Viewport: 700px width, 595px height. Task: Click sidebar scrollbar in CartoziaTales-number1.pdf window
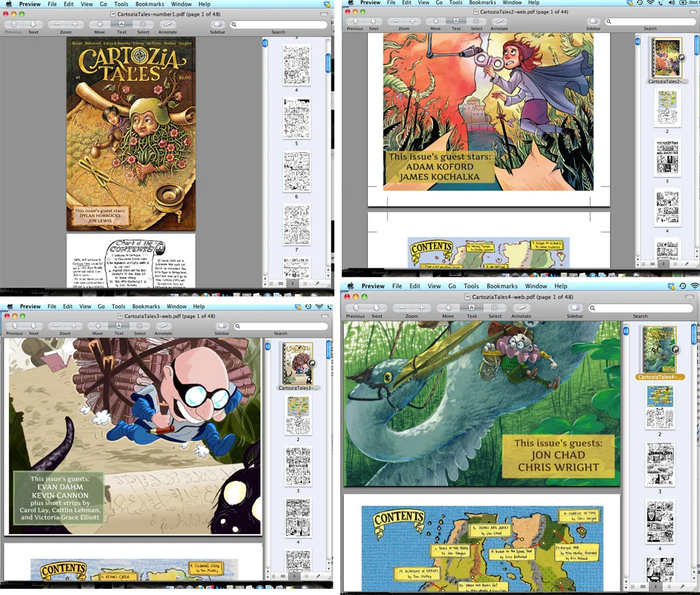click(x=328, y=62)
